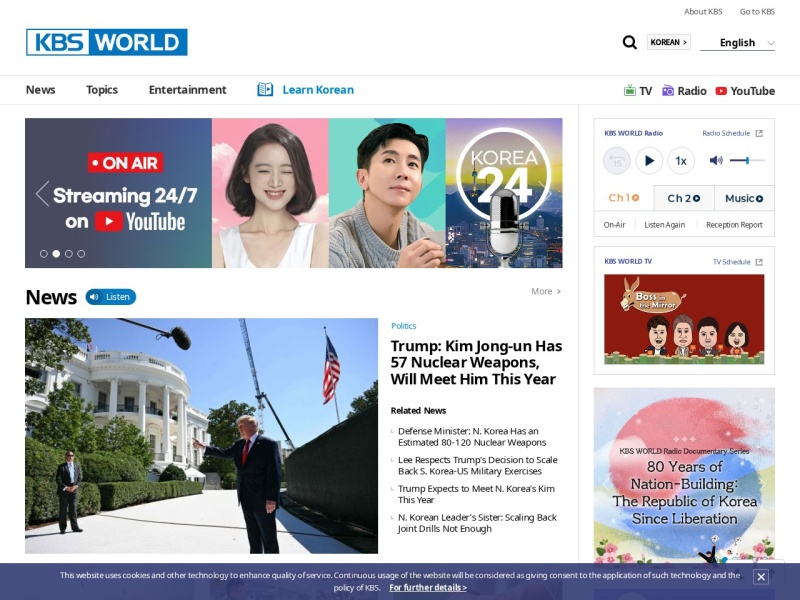Open the Topics menu
Image resolution: width=800 pixels, height=600 pixels.
click(102, 90)
